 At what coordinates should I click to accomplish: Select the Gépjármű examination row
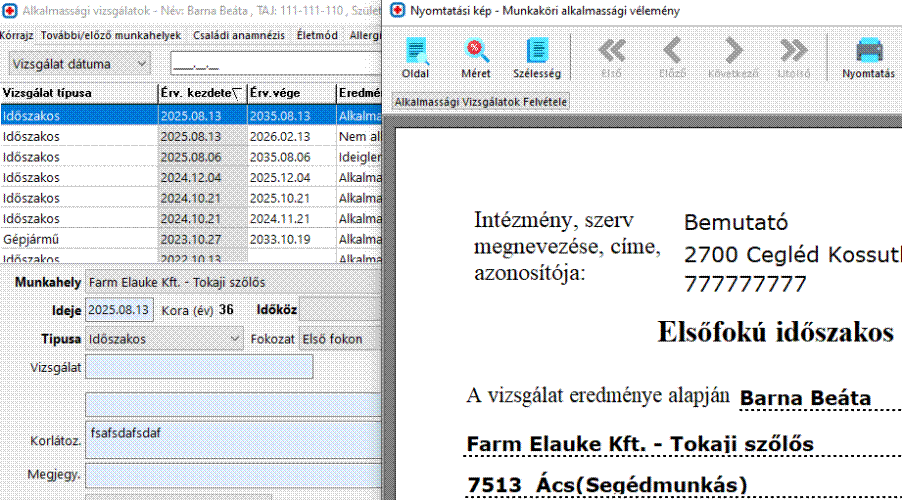tap(78, 240)
